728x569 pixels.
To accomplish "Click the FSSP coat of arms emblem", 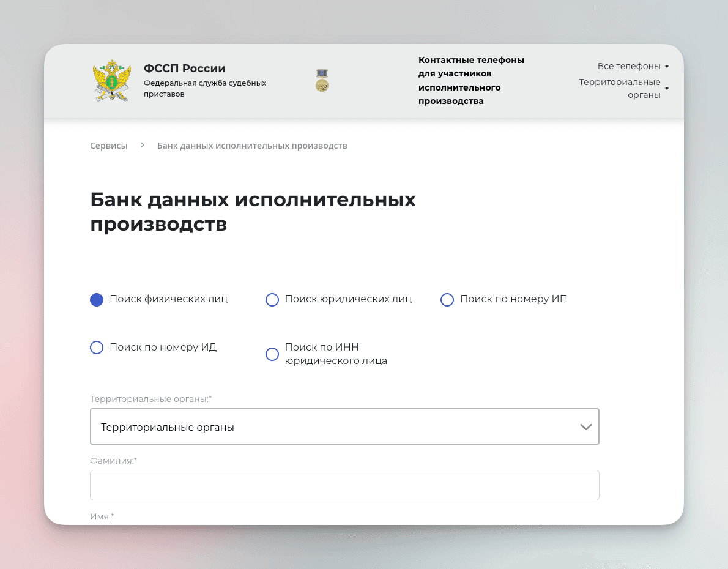I will tap(112, 80).
